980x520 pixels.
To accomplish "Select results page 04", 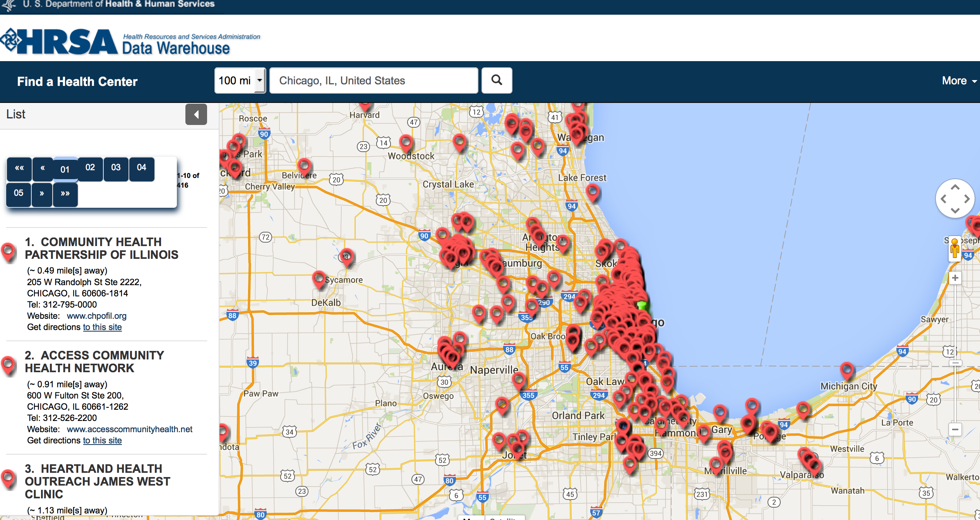I will pos(142,168).
